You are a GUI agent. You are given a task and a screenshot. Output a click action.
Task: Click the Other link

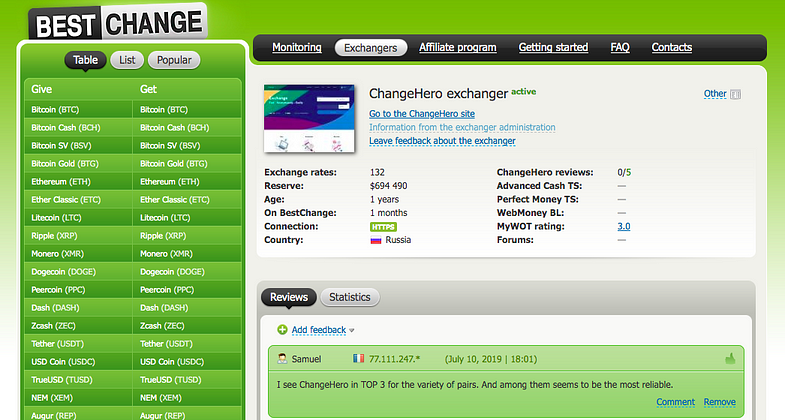[715, 94]
